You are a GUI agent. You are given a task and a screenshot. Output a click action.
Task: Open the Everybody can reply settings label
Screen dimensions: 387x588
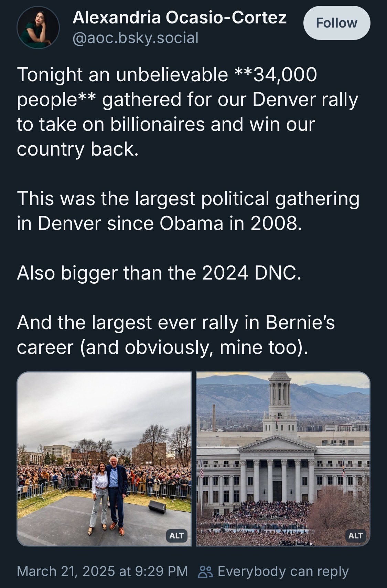coord(283,571)
